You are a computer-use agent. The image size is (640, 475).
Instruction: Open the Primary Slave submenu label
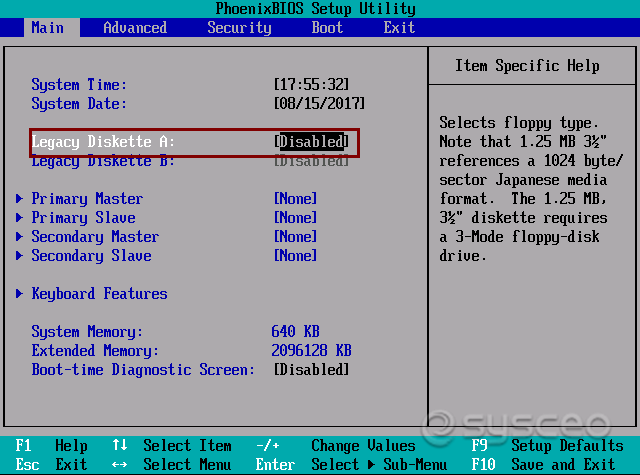83,218
